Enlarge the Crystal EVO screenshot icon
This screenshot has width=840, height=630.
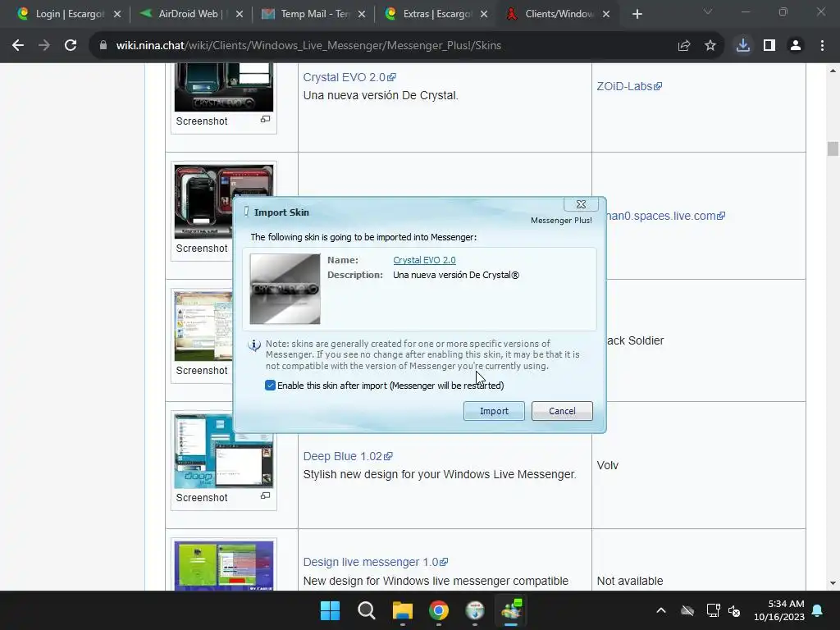coord(265,120)
